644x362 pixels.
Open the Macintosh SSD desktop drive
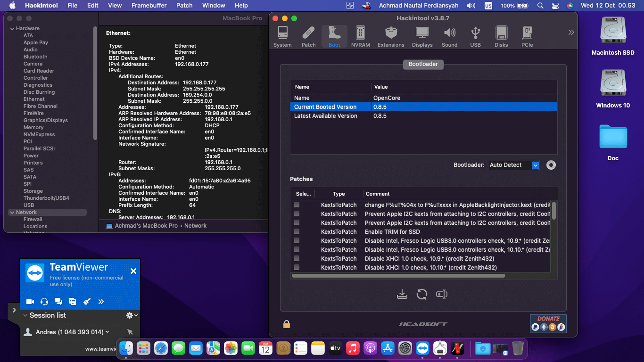tap(613, 36)
